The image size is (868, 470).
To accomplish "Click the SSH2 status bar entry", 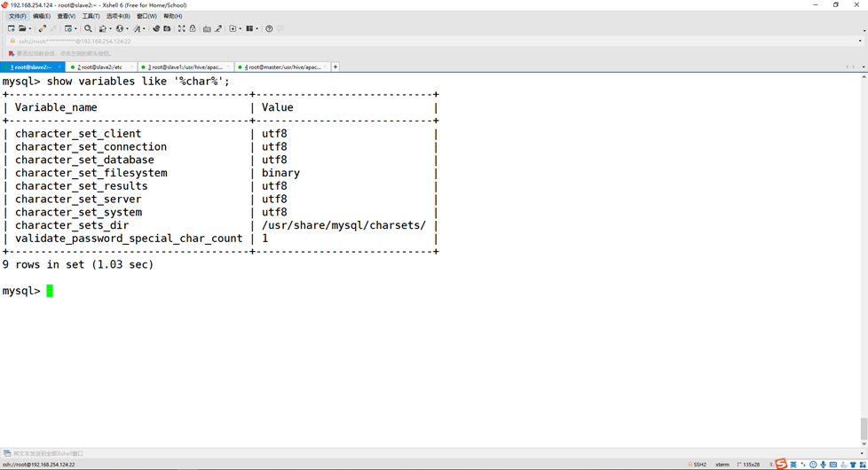I will tap(697, 465).
